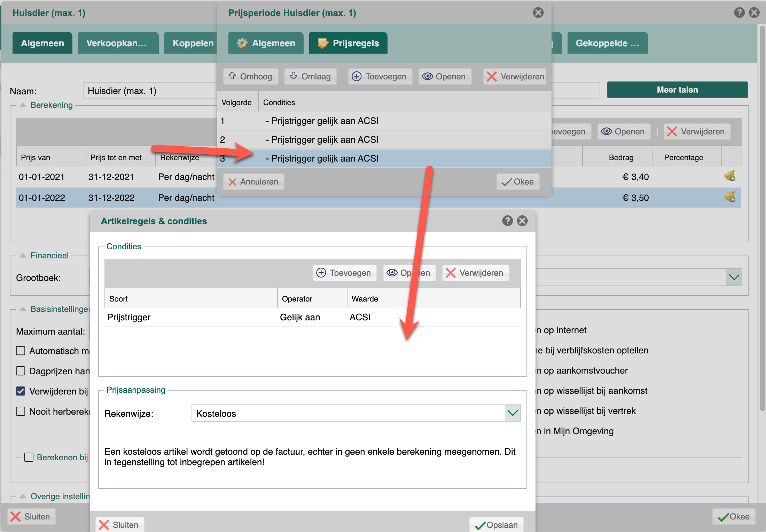766x532 pixels.
Task: Open the Gekoppelde ... tab
Action: [x=608, y=43]
